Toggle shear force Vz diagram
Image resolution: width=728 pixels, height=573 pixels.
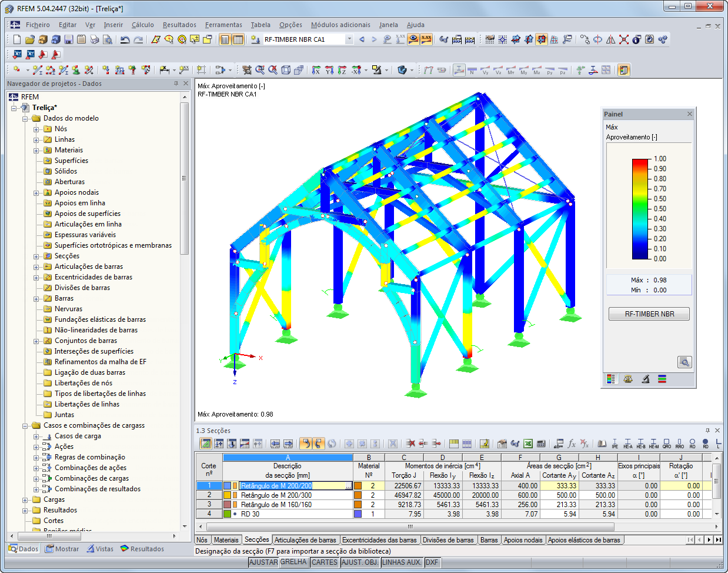(498, 70)
